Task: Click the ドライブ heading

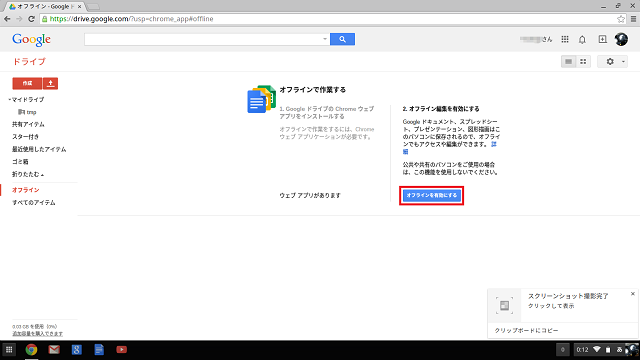Action: click(29, 62)
